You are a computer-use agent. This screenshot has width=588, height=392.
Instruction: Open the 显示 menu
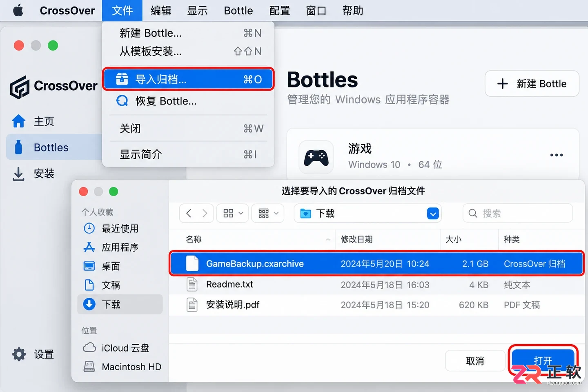click(x=197, y=11)
